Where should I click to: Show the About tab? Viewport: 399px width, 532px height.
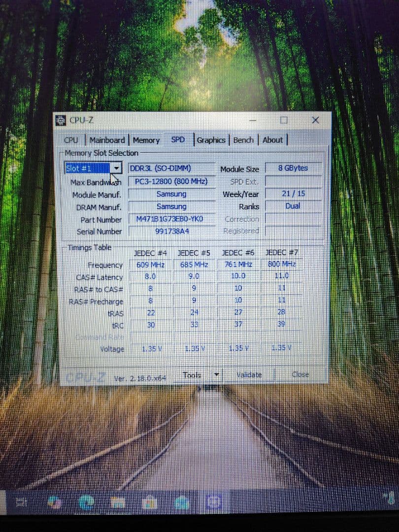273,140
